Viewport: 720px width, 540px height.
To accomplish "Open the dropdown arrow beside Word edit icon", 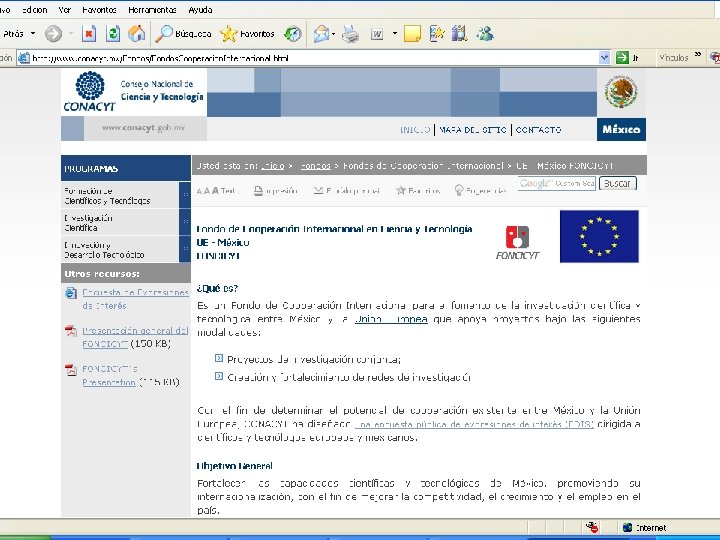I will click(394, 34).
